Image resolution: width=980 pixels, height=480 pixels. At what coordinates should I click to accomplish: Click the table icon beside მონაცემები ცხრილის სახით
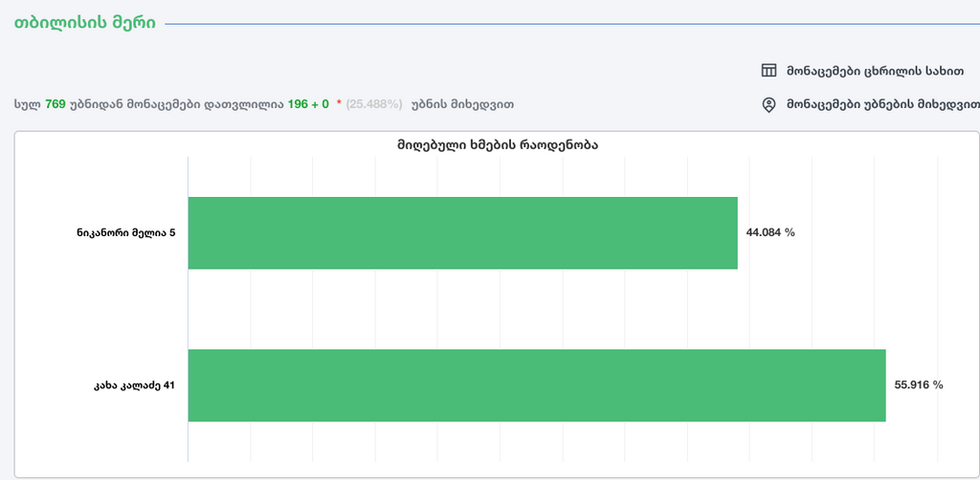[768, 71]
